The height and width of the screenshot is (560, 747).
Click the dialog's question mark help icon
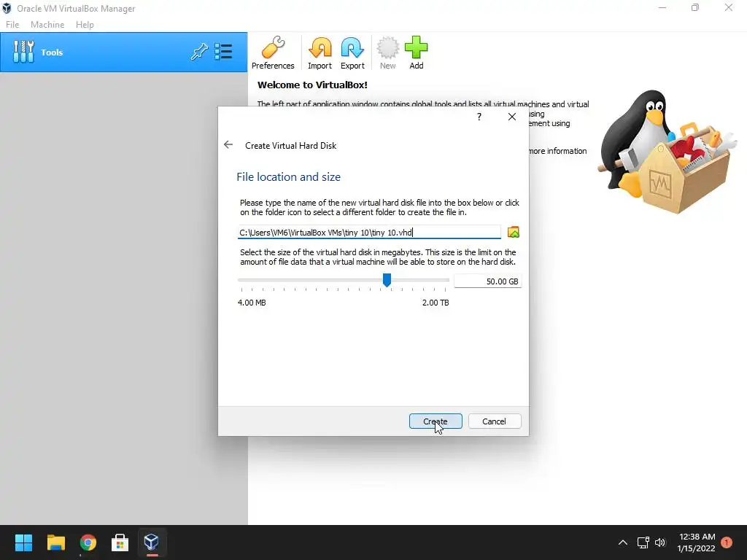click(x=479, y=117)
